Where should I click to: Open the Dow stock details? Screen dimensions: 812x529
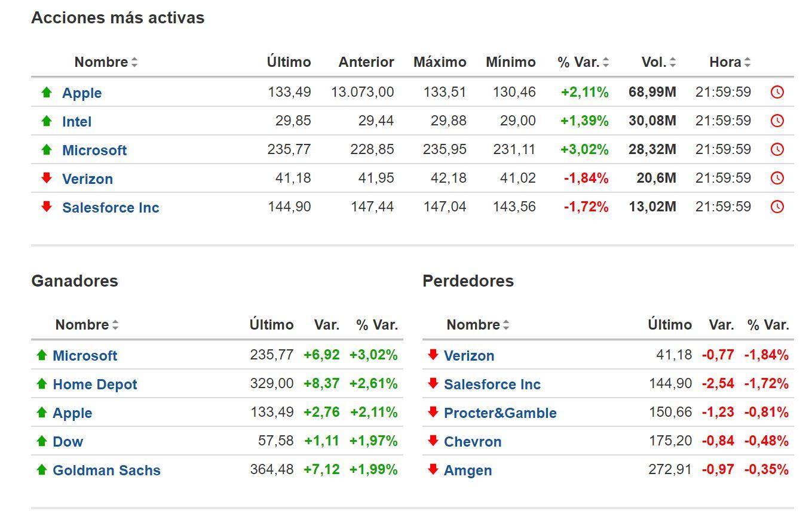pos(68,442)
